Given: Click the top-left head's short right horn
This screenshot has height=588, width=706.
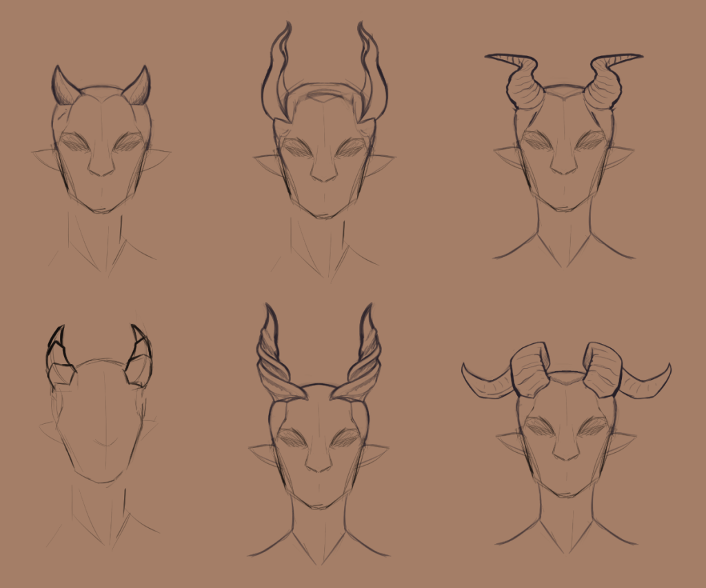Looking at the screenshot, I should coord(139,88).
